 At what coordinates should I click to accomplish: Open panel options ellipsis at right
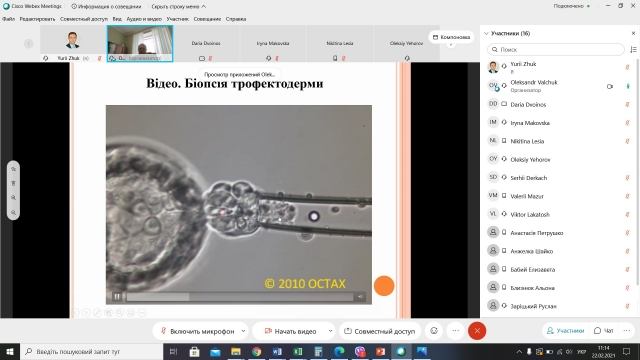627,331
